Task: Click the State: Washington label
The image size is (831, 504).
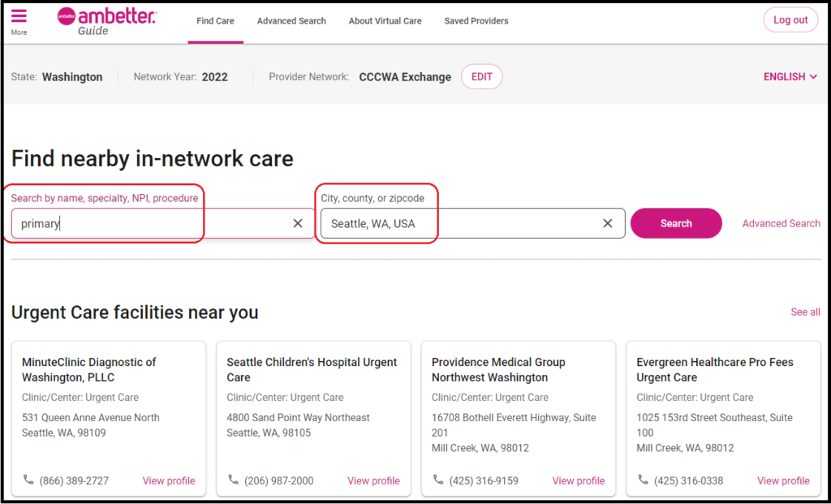Action: click(57, 77)
